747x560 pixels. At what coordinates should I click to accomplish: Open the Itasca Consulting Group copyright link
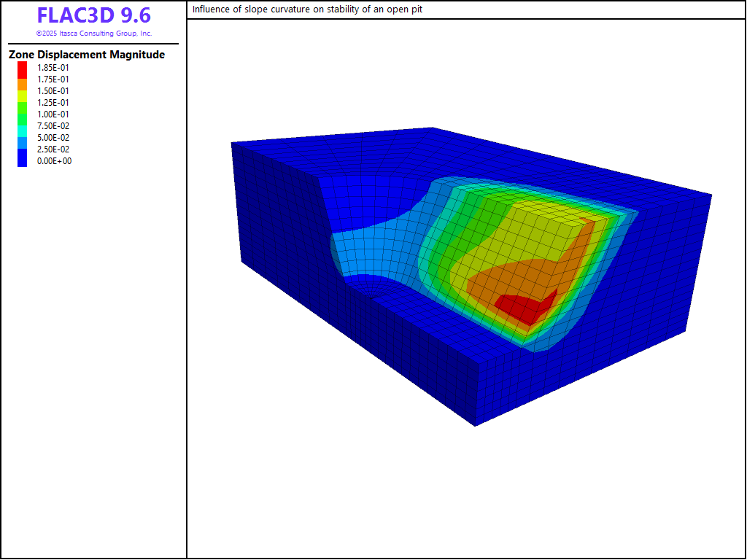click(x=93, y=34)
